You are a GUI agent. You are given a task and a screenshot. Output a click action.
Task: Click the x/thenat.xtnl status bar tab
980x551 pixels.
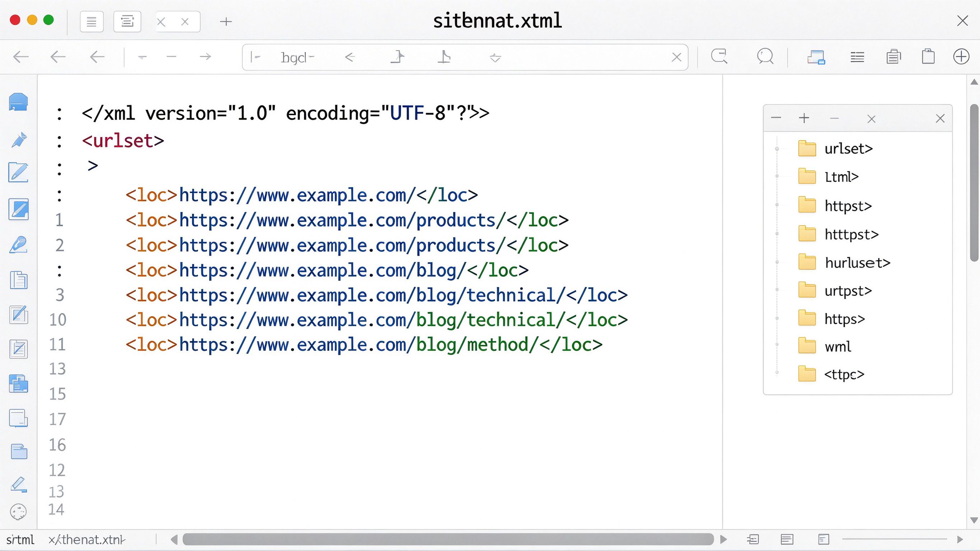click(87, 540)
